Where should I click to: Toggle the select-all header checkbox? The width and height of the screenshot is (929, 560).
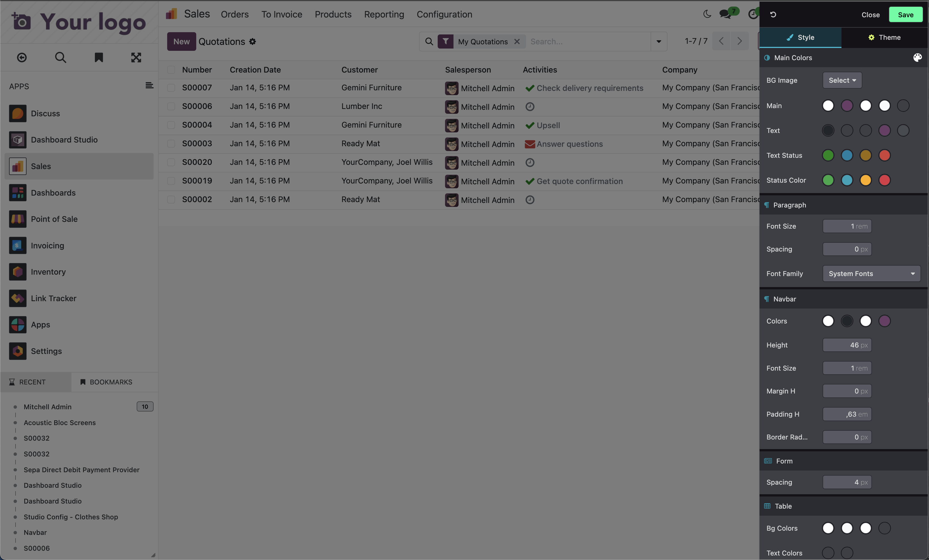pyautogui.click(x=171, y=70)
